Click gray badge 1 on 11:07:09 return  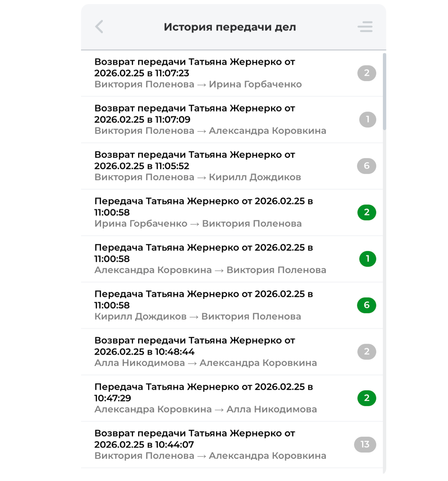367,120
